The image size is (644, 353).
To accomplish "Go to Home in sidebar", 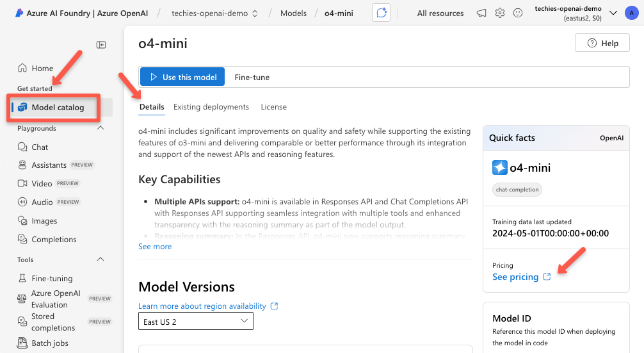I will coord(42,68).
